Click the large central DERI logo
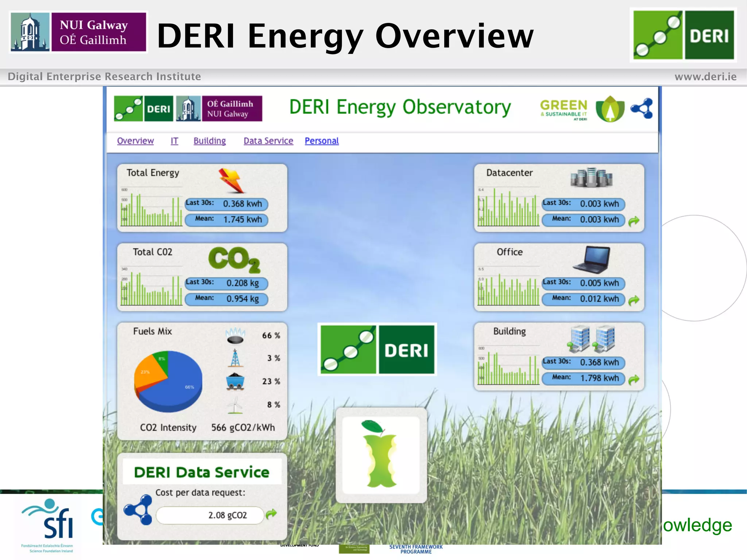 (x=377, y=349)
